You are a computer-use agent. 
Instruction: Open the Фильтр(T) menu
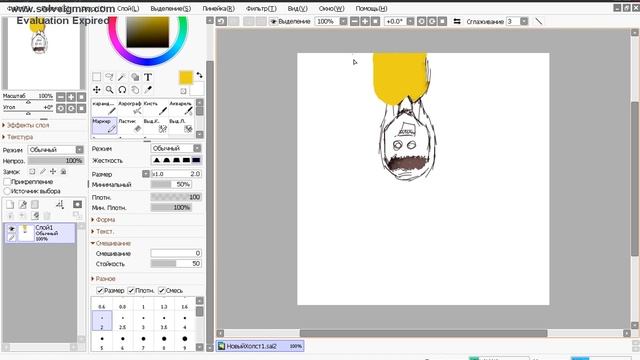pyautogui.click(x=261, y=8)
